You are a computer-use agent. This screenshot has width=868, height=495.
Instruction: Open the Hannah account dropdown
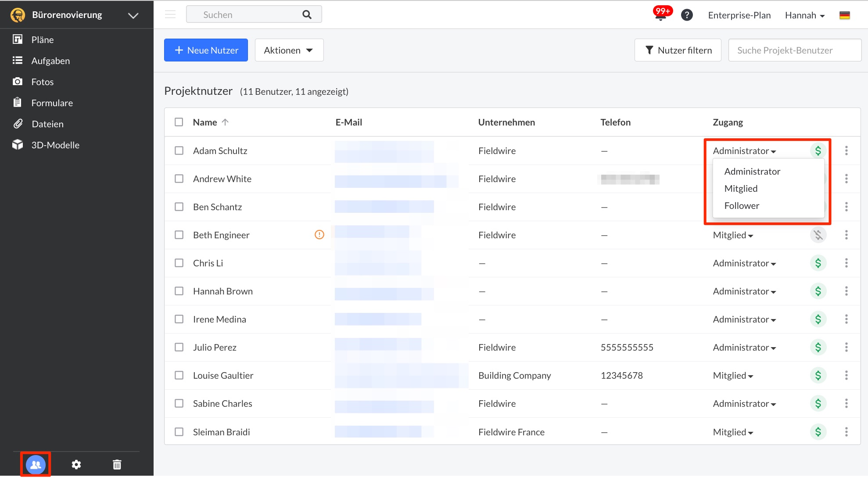(805, 15)
